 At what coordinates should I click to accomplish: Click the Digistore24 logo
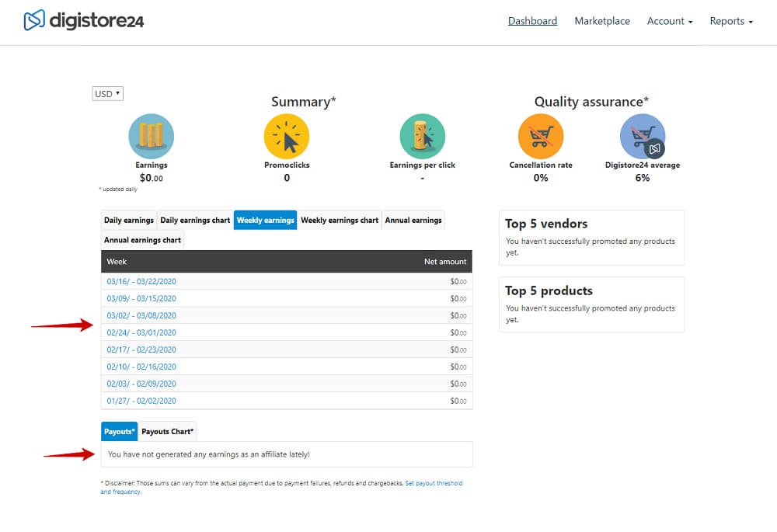click(84, 20)
